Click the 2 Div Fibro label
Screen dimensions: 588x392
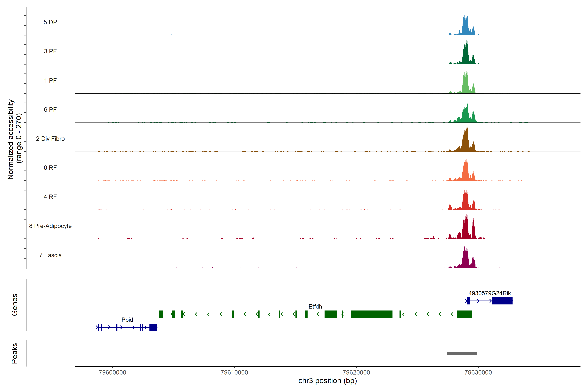click(50, 139)
